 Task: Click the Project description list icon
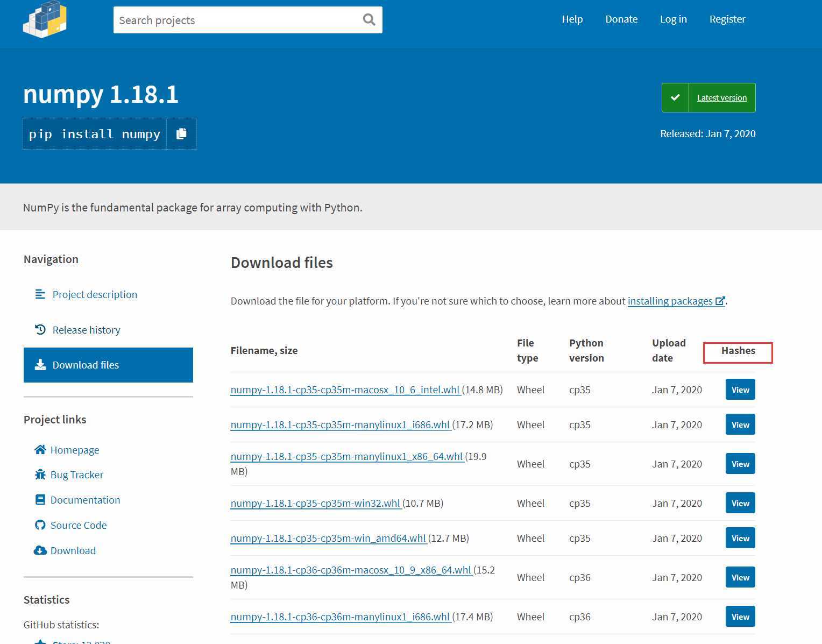40,294
